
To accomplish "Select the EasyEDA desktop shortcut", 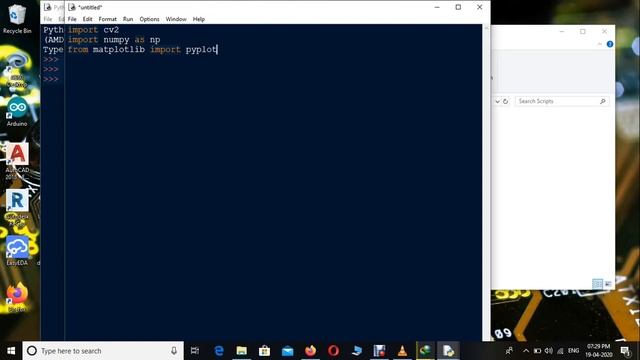I will pos(17,251).
